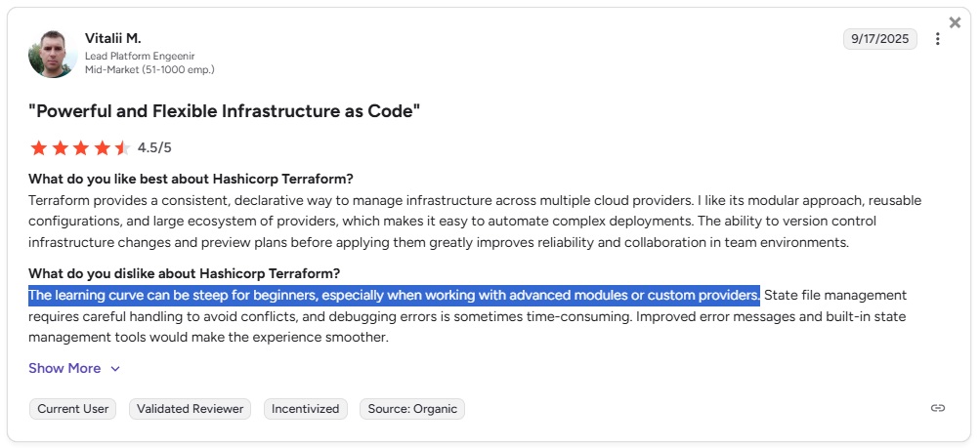Viewport: 980px width, 448px height.
Task: Click the 9/17/2025 date badge
Action: [x=879, y=39]
